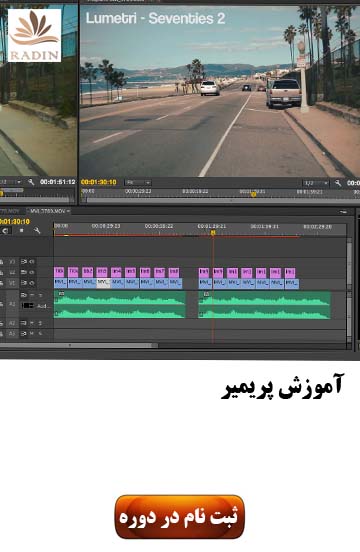This screenshot has height=552, width=360.
Task: Switch to the MVI_0769.MOV sequence tab
Action: click(x=48, y=211)
